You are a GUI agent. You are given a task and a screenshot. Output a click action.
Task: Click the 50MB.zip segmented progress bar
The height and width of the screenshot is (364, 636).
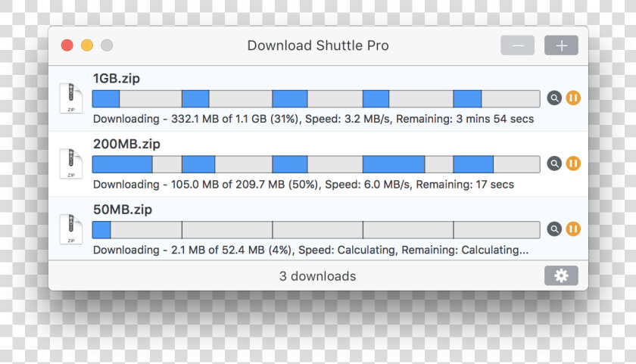coord(316,230)
